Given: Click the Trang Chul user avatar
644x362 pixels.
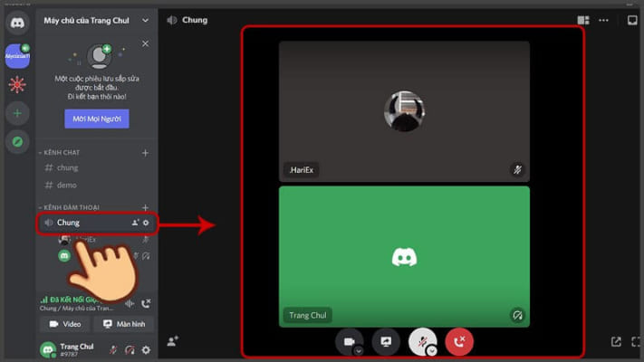Looking at the screenshot, I should pyautogui.click(x=48, y=349).
